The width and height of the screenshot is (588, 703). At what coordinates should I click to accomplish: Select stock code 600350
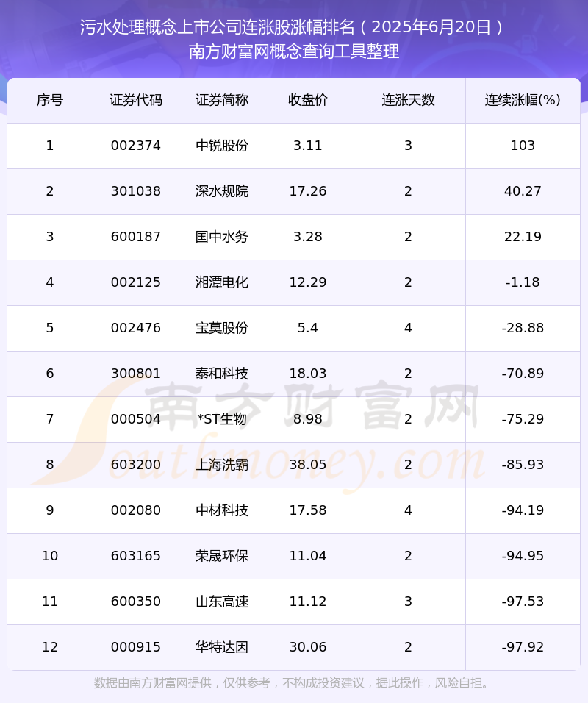[136, 602]
